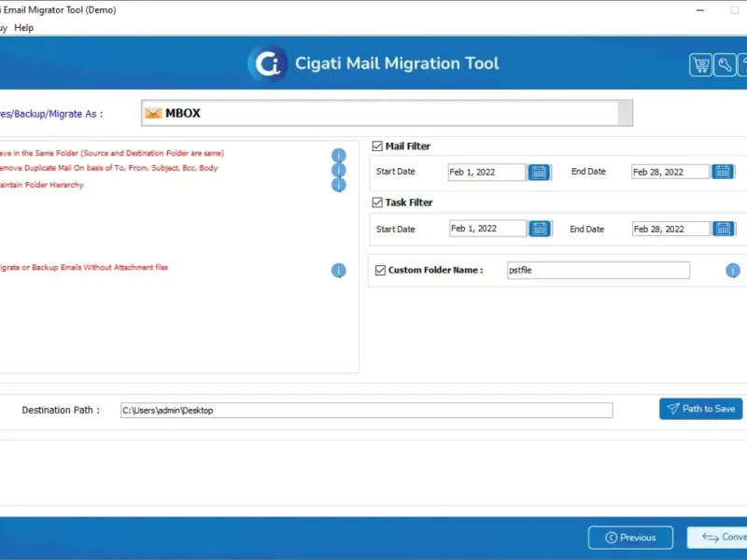Click info icon for Without Attachment files option
This screenshot has width=747, height=560.
click(x=339, y=271)
